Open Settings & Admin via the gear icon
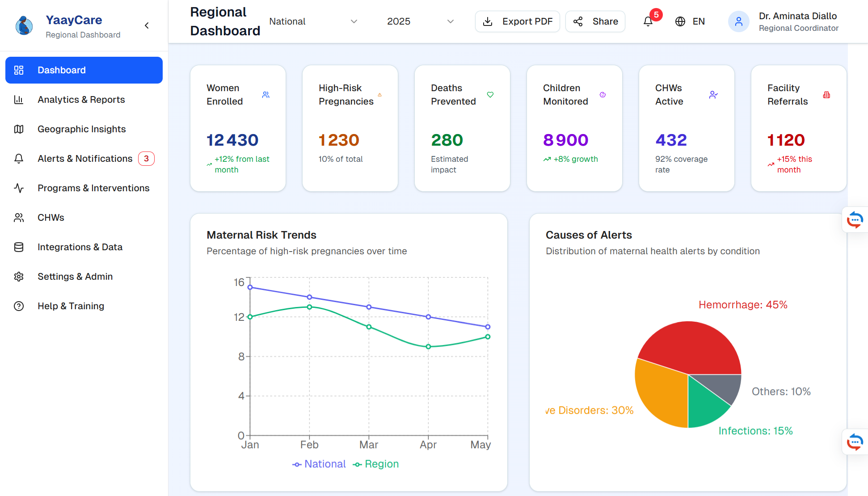 pyautogui.click(x=19, y=276)
